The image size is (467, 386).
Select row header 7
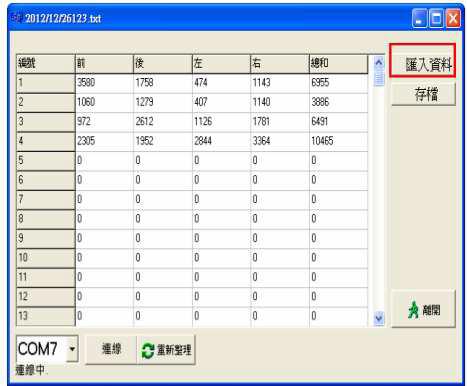pyautogui.click(x=46, y=200)
